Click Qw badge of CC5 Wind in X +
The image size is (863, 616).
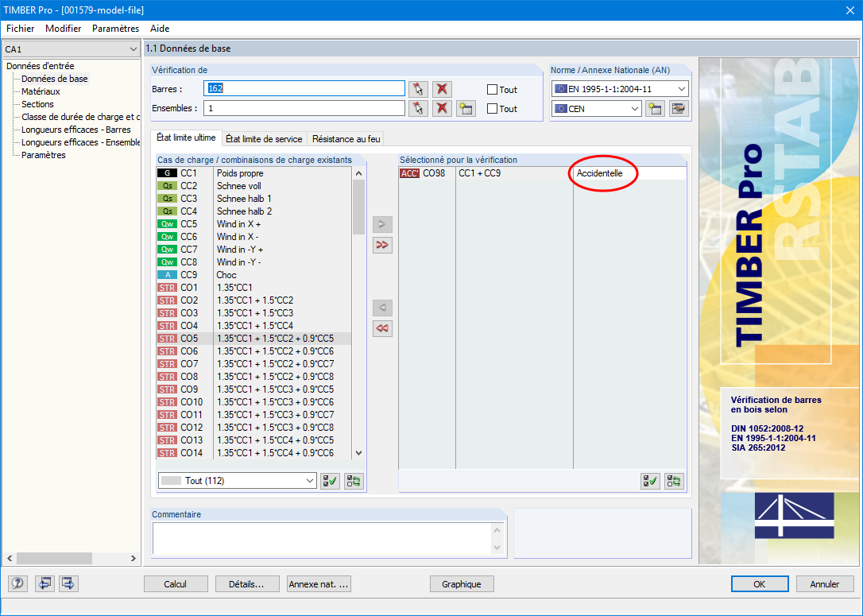pyautogui.click(x=168, y=224)
